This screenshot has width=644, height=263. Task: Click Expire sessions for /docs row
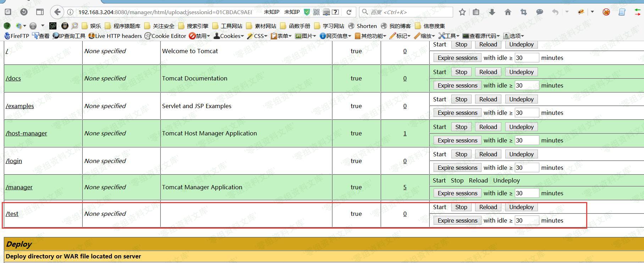tap(457, 85)
